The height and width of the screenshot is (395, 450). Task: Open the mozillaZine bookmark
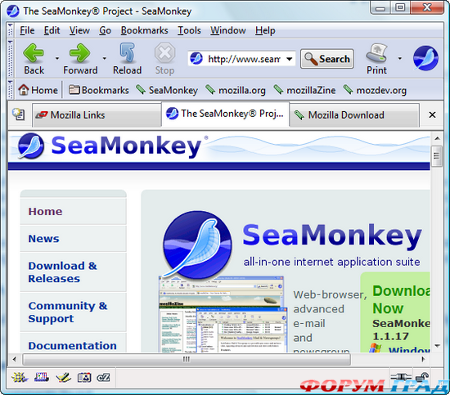(304, 90)
